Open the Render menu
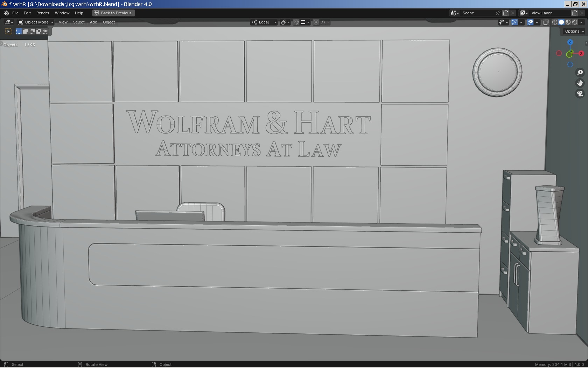 (43, 13)
